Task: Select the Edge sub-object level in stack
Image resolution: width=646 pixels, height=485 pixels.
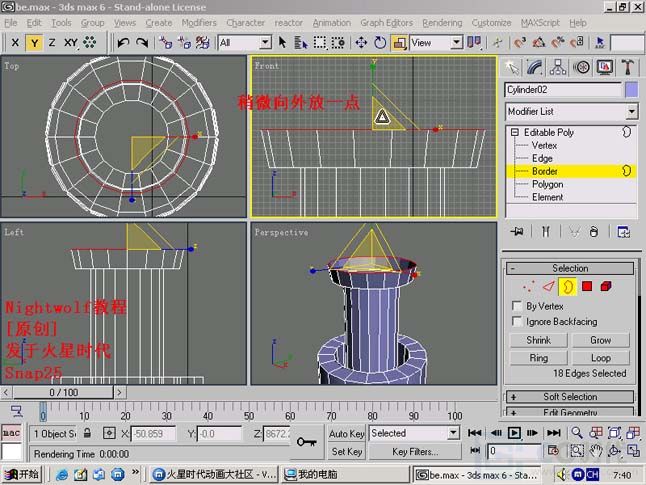Action: (x=542, y=158)
